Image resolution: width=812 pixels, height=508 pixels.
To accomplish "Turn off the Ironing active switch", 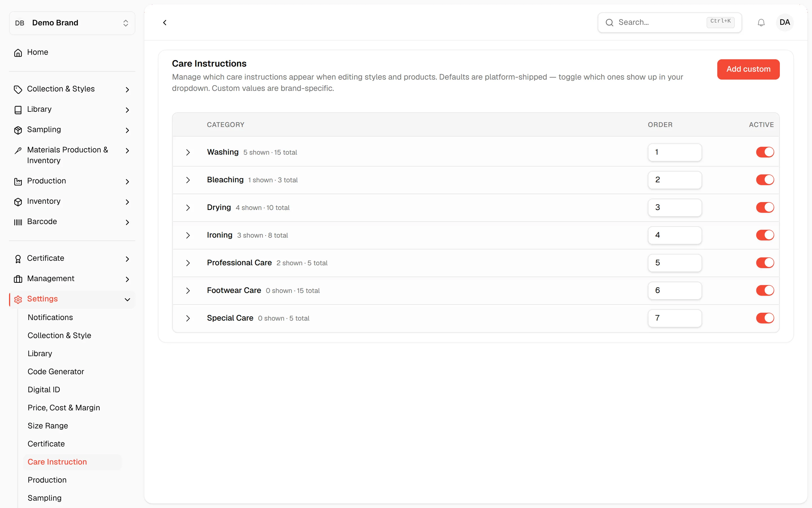I will click(765, 235).
